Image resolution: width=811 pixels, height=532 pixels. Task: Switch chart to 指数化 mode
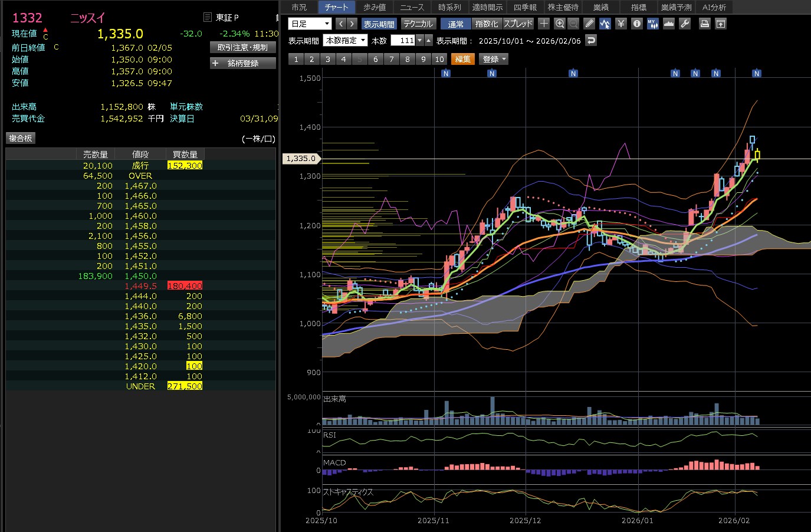click(x=487, y=24)
